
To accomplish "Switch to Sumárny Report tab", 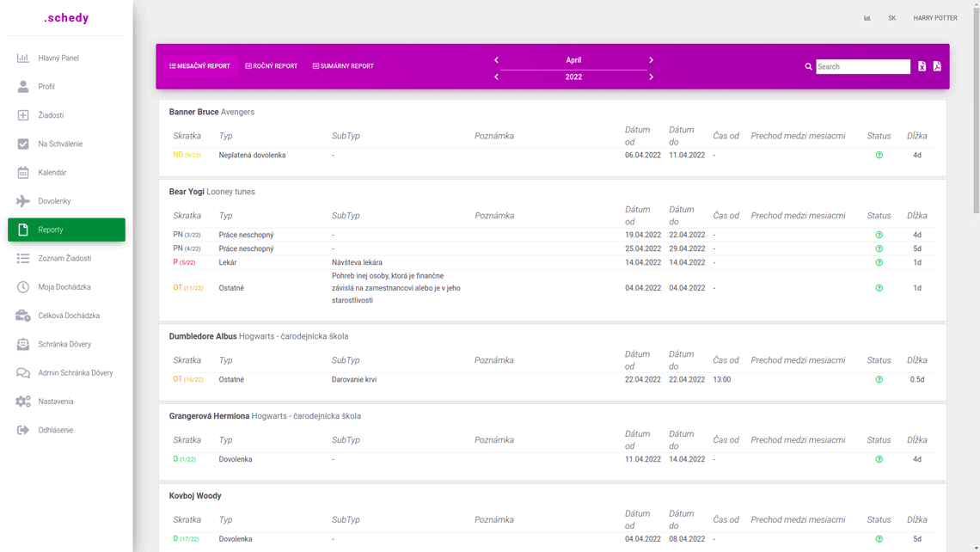I will [343, 66].
